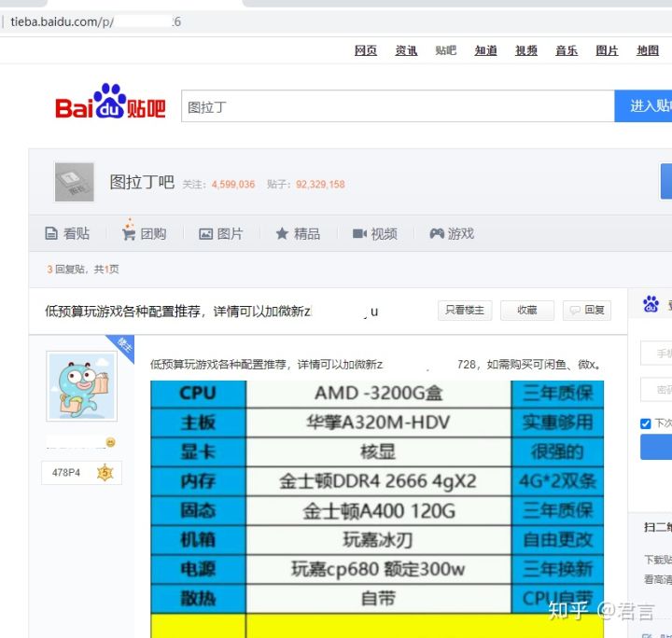Click the 只看楼主 button
The image size is (672, 638).
coord(465,310)
